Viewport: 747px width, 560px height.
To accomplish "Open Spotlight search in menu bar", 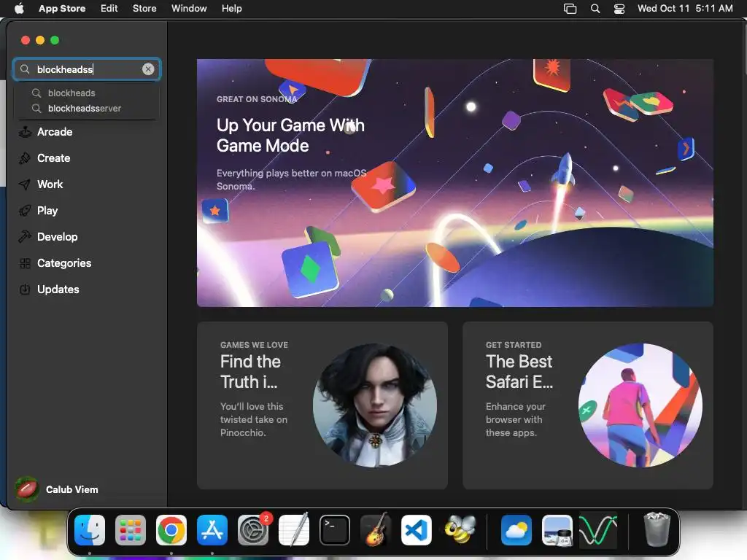I will pos(595,9).
